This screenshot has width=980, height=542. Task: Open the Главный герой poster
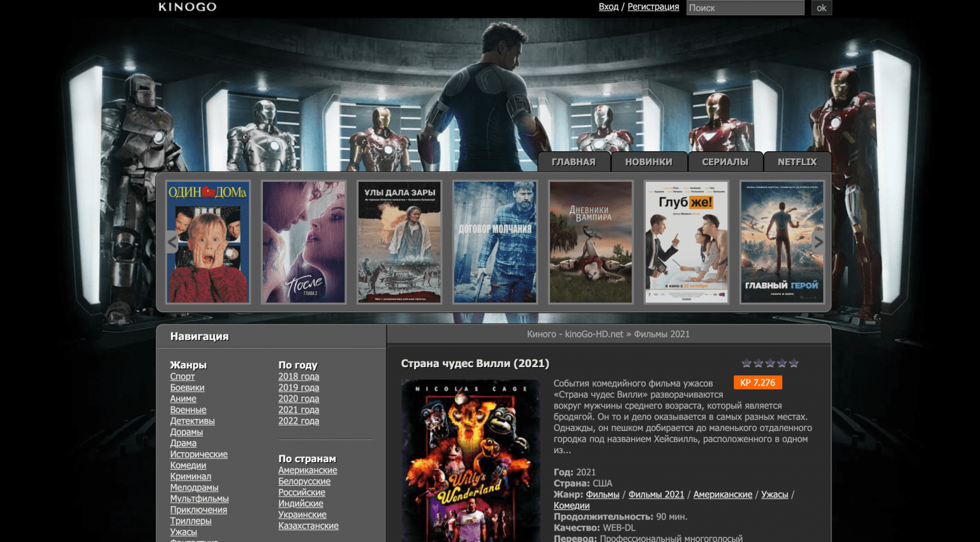[x=782, y=242]
